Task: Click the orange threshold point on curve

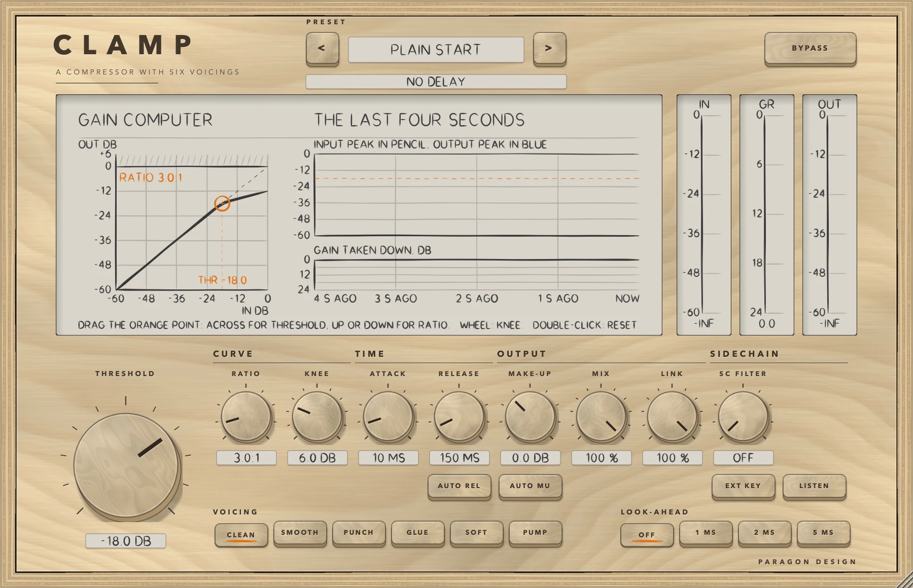Action: [x=222, y=203]
